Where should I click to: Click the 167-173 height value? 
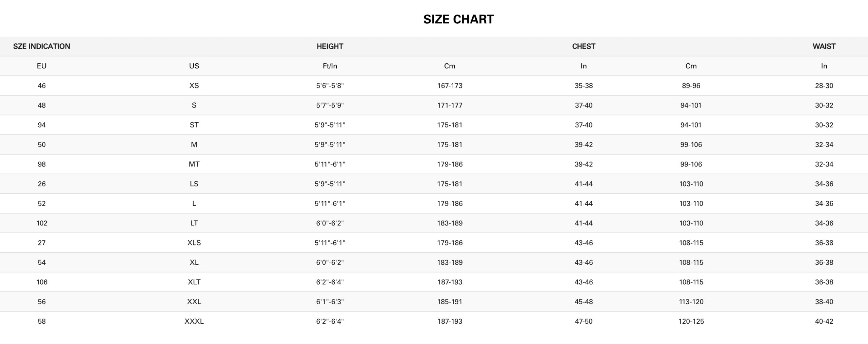click(450, 86)
